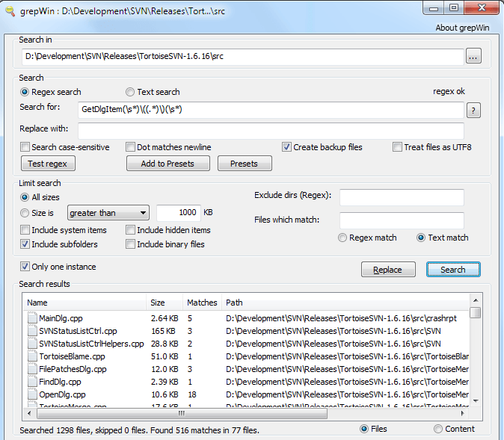Click file icon beside SVNStatusListCtrlHelpers.cpp
The width and height of the screenshot is (504, 440).
(32, 344)
